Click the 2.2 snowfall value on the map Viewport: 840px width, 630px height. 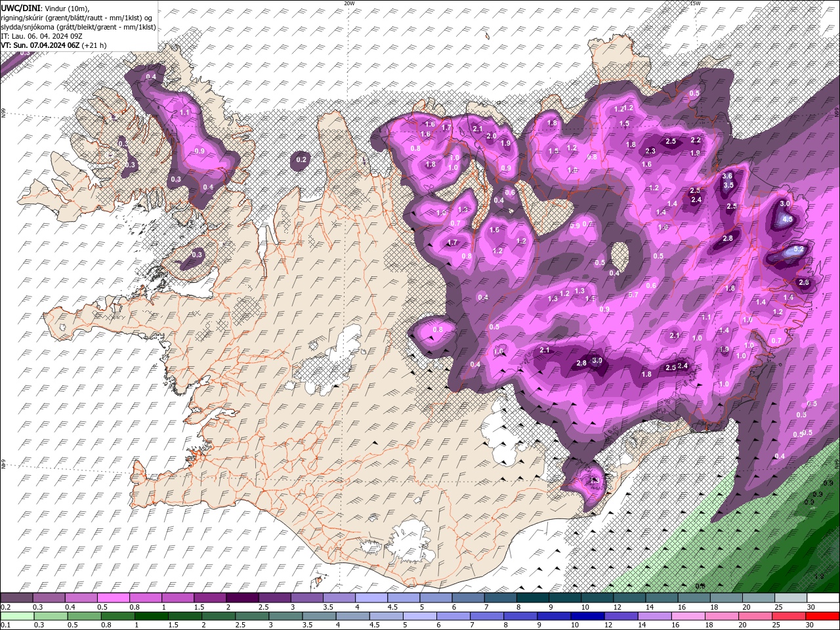click(x=696, y=140)
